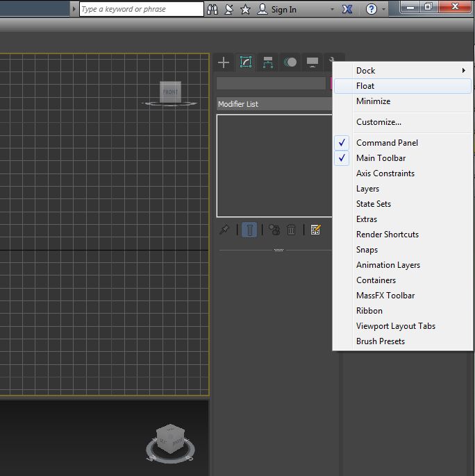Viewport: 475px width, 476px height.
Task: Uncheck Command Panel in the menu
Action: (x=387, y=143)
